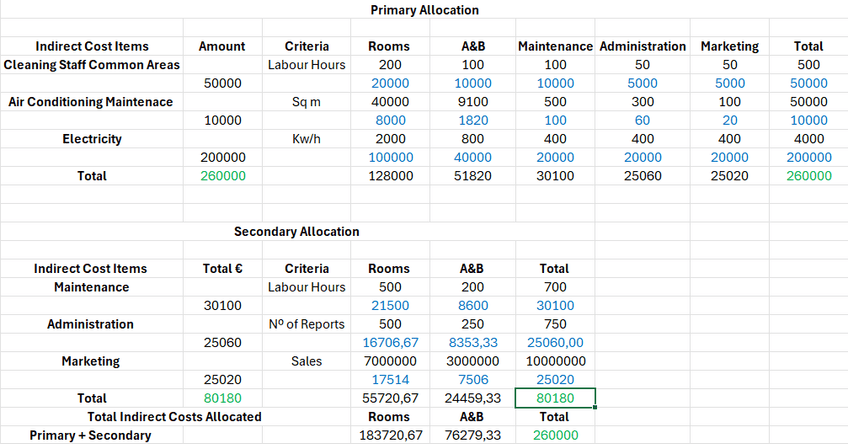Screen dimensions: 848x444
Task: Click the Air Conditioning Maintenace row label
Action: coord(91,102)
